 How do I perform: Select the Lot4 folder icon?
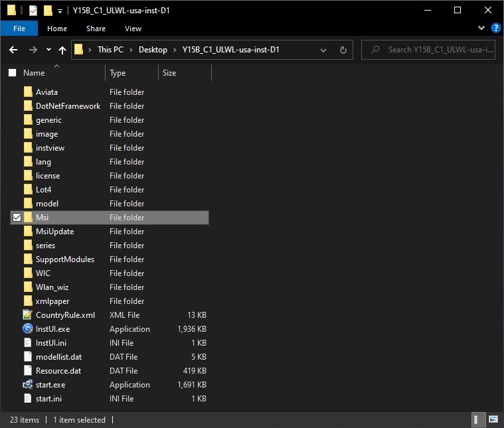[28, 190]
